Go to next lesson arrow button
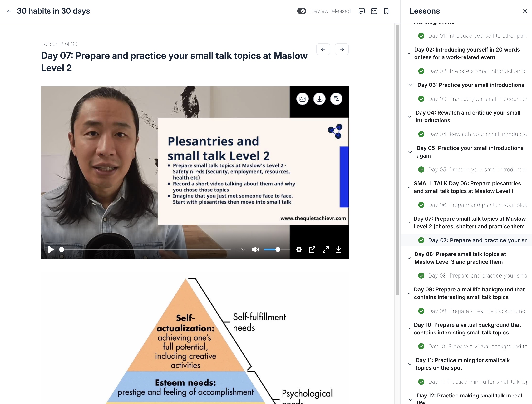The height and width of the screenshot is (404, 532). 342,49
